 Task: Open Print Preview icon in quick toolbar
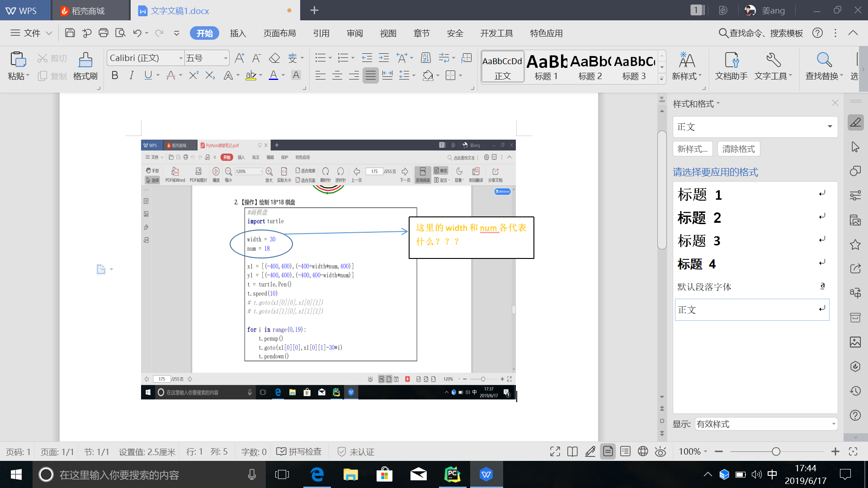(x=120, y=33)
